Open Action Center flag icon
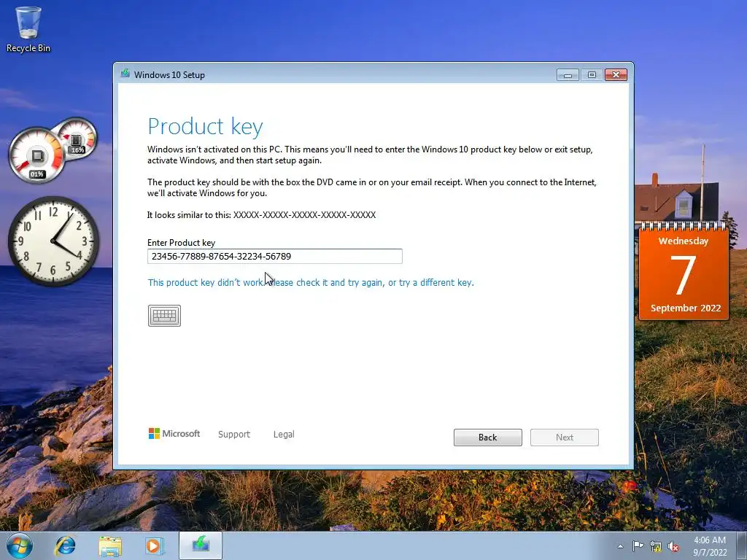The image size is (747, 560). [638, 546]
